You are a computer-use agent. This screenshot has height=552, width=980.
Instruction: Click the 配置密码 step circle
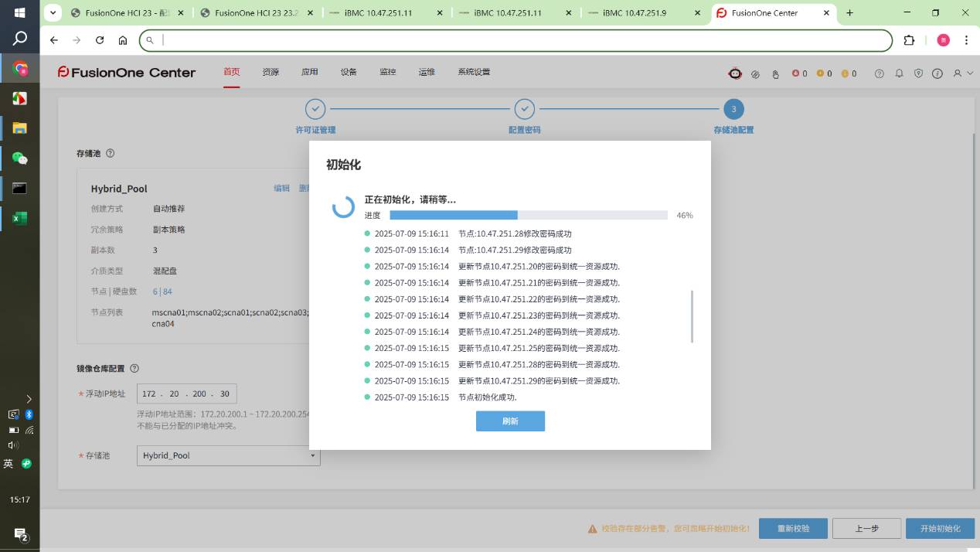(524, 109)
